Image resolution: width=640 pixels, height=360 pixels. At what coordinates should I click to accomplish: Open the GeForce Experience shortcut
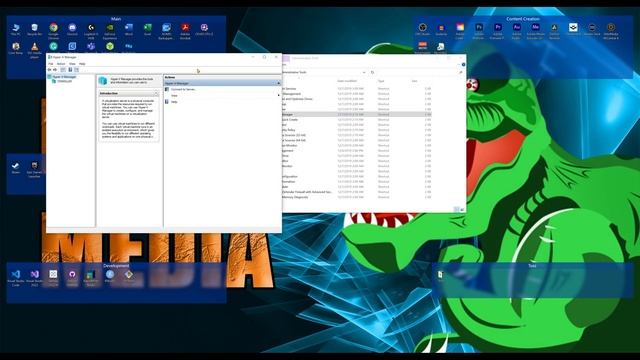pyautogui.click(x=110, y=30)
